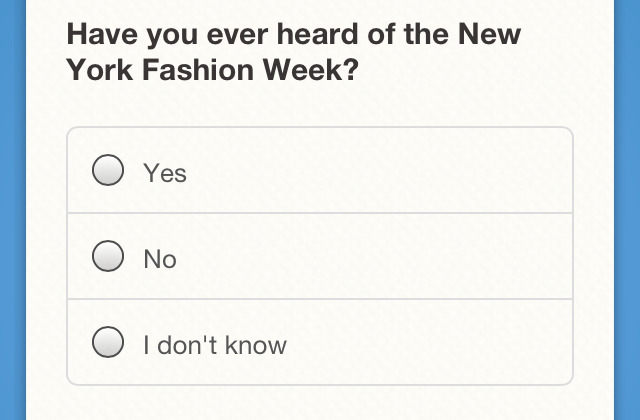Click the word know in the last option
The width and height of the screenshot is (640, 420).
tap(256, 345)
